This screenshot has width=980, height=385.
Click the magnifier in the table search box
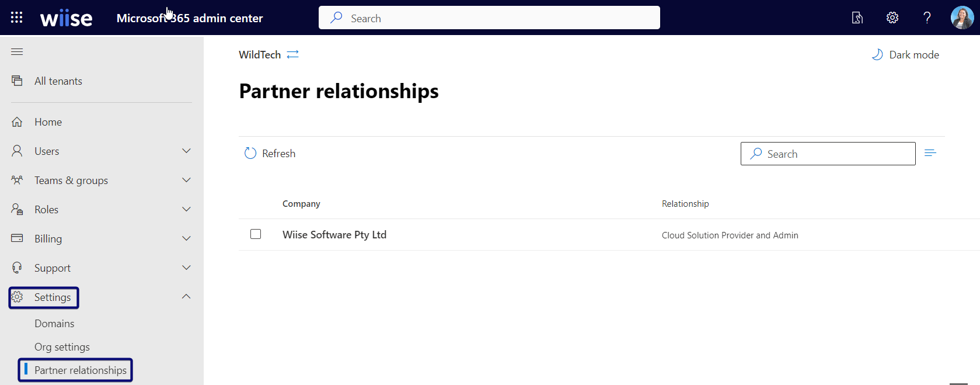[756, 153]
